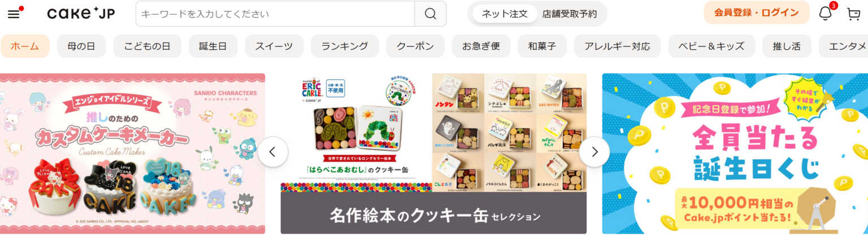Focus the keyword search field

275,14
